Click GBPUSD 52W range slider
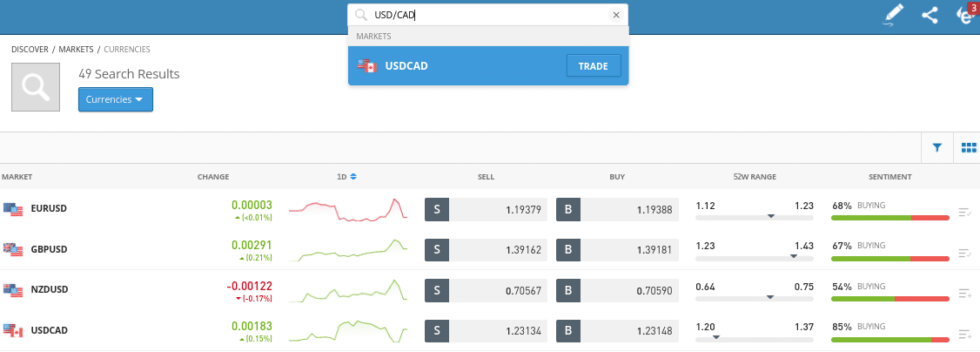The height and width of the screenshot is (352, 980). coord(755,257)
